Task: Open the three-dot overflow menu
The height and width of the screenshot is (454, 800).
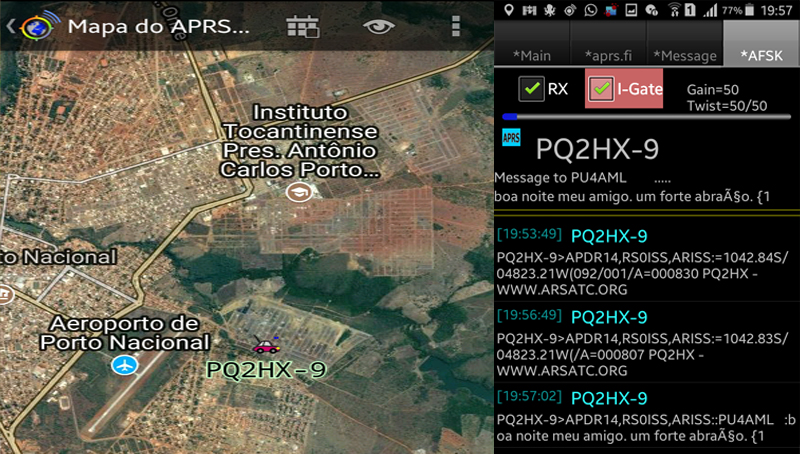Action: [x=456, y=26]
